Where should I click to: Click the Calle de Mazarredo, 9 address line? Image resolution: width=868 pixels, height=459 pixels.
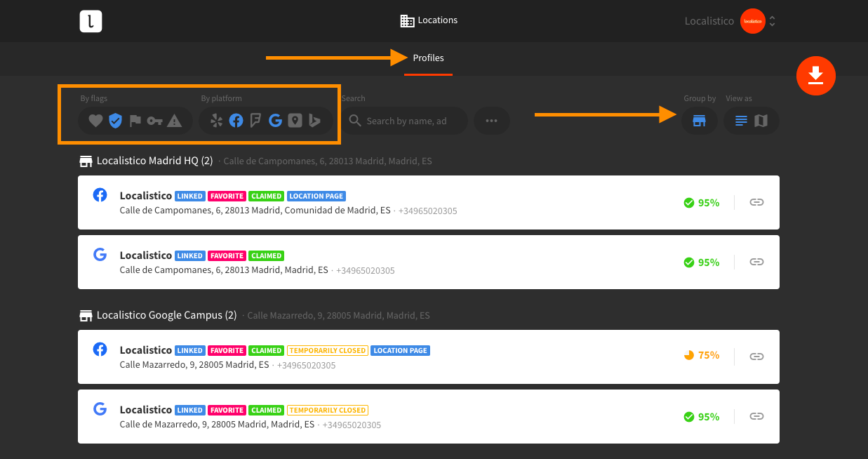218,425
